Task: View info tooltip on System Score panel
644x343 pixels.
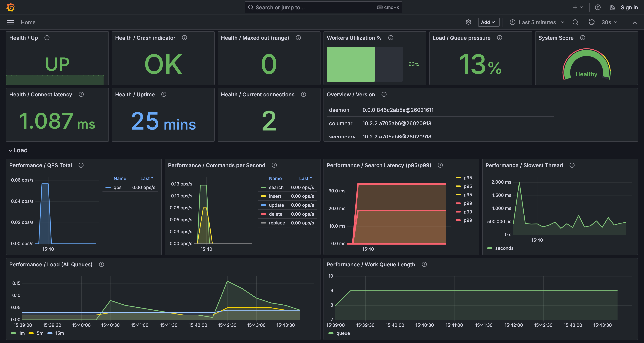Action: (x=583, y=38)
